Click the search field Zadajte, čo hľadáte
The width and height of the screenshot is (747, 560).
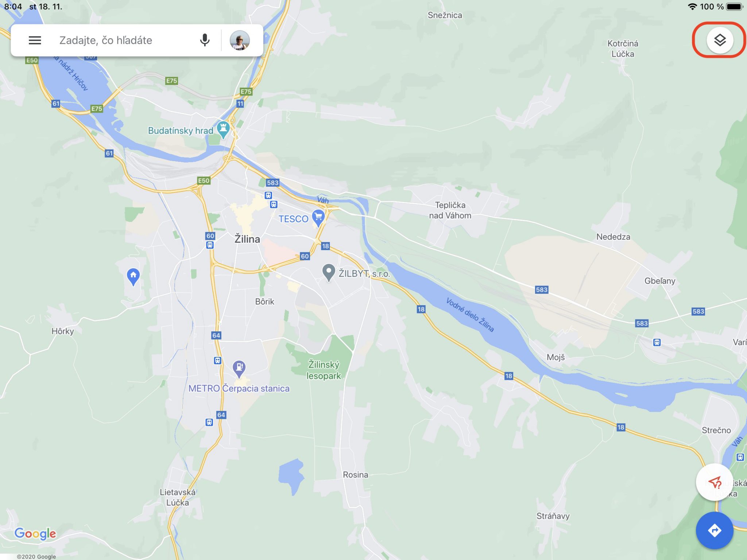[124, 40]
